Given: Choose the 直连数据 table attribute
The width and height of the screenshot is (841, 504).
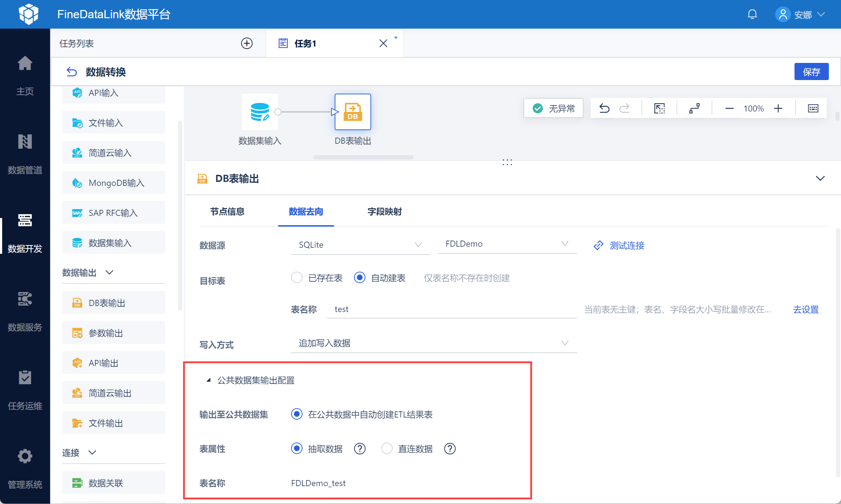Looking at the screenshot, I should coord(387,448).
